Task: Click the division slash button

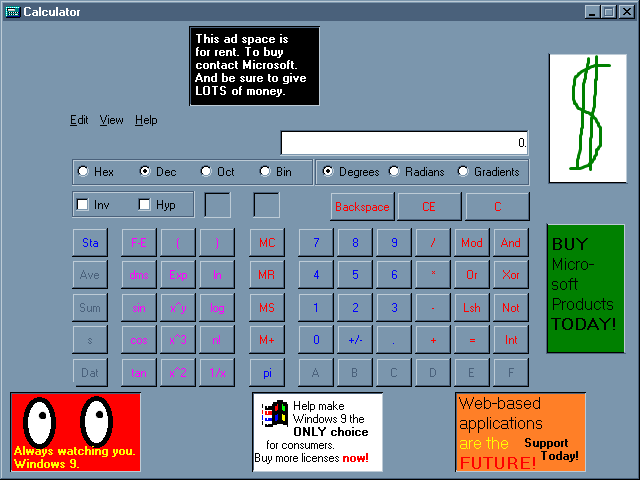Action: coord(433,242)
